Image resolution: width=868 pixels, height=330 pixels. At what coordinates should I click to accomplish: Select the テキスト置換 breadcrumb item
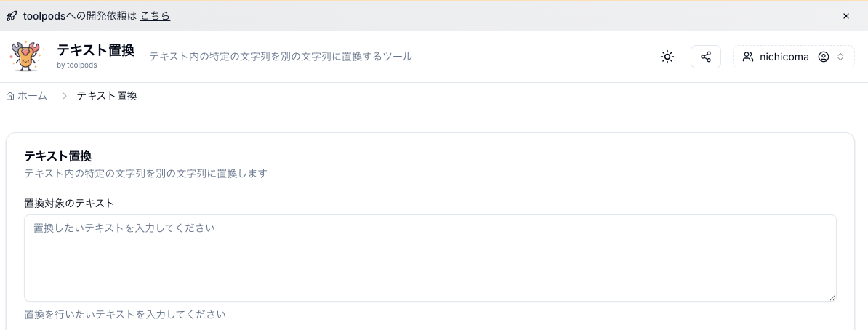(x=107, y=96)
